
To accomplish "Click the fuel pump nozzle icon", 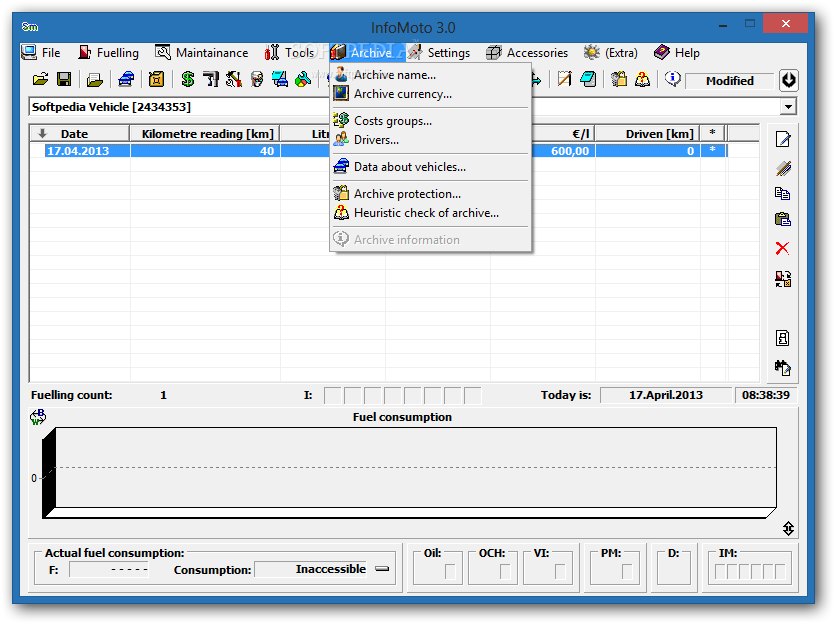I will pyautogui.click(x=211, y=80).
